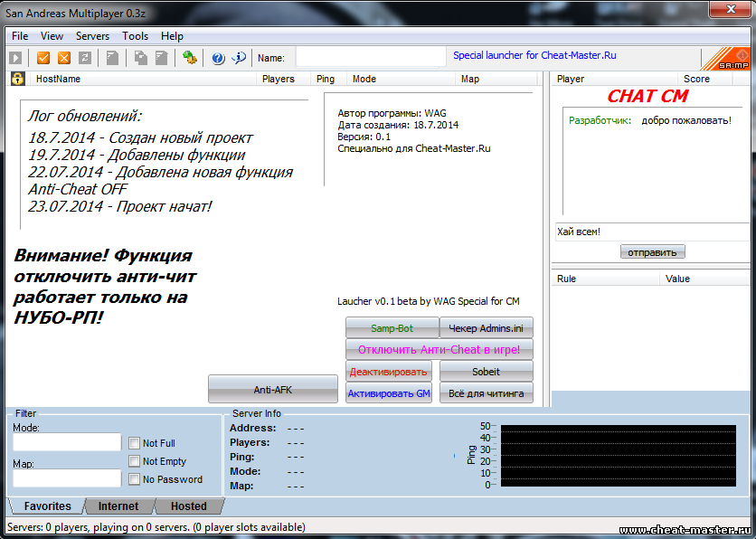756x539 pixels.
Task: Click the blue question mark Help icon
Action: [218, 58]
